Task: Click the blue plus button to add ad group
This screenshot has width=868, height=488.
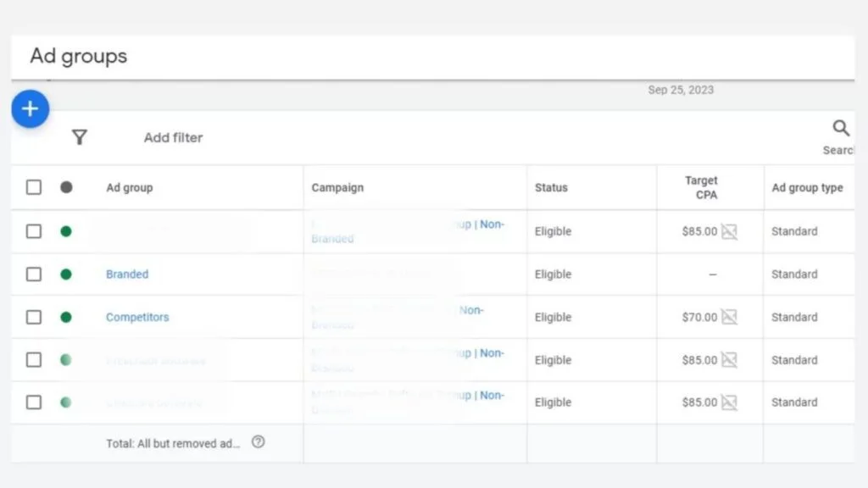Action: pos(31,108)
